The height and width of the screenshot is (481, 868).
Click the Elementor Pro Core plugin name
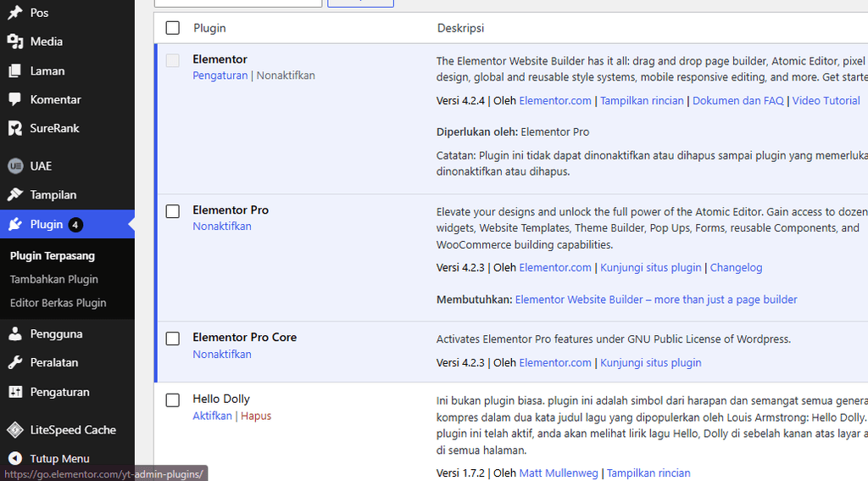tap(245, 338)
